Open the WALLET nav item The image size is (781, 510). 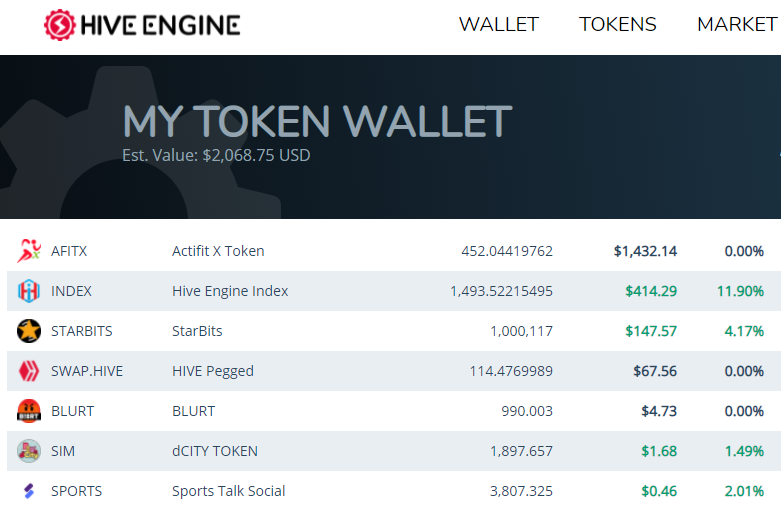click(x=499, y=24)
